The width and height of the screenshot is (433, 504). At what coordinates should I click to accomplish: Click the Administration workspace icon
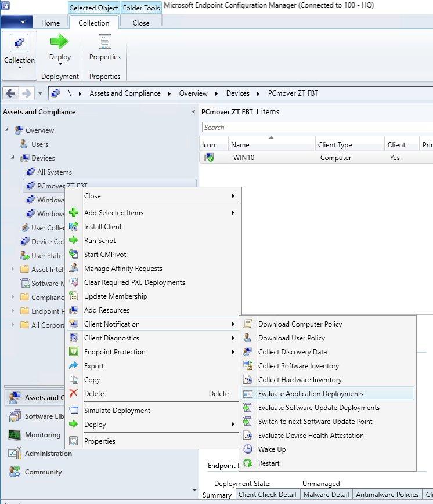(15, 453)
